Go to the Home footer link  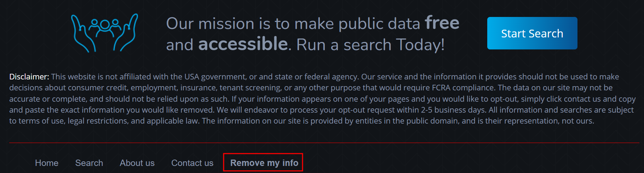point(47,163)
